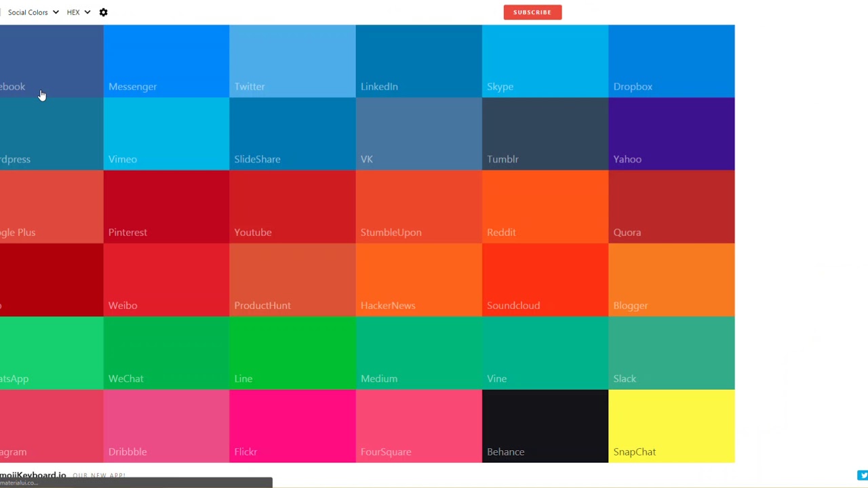Image resolution: width=868 pixels, height=488 pixels.
Task: Copy the Twitter light blue swatch
Action: pyautogui.click(x=292, y=61)
